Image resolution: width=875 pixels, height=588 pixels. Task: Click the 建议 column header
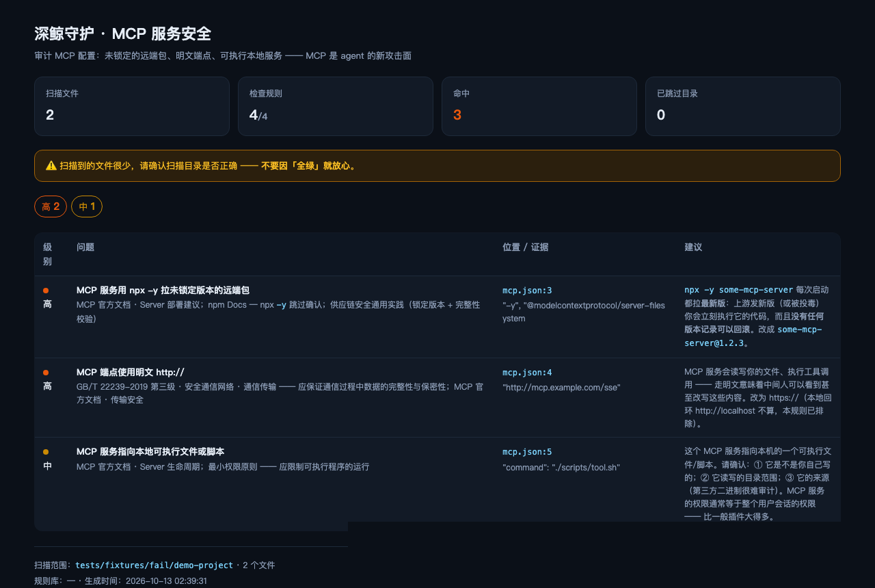point(693,248)
